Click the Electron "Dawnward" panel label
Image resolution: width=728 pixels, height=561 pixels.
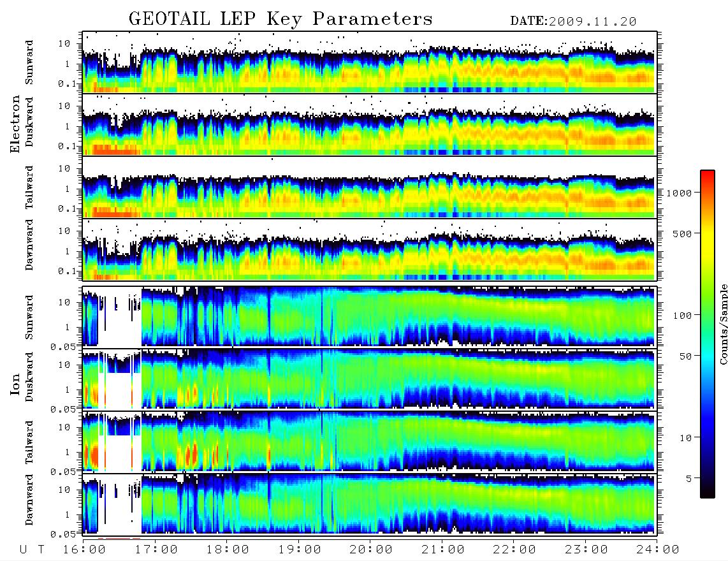(x=29, y=245)
